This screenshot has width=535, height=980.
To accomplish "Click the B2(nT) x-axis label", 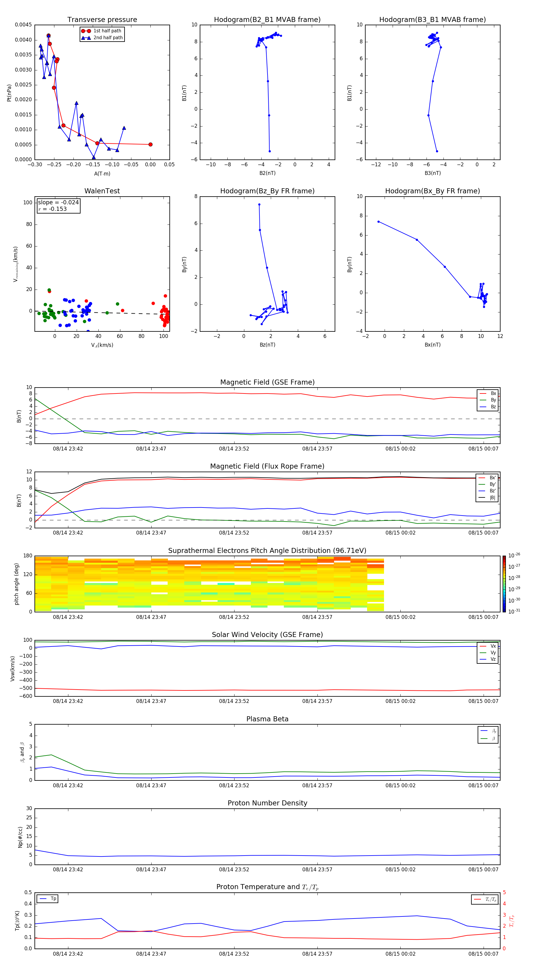I will click(x=267, y=173).
